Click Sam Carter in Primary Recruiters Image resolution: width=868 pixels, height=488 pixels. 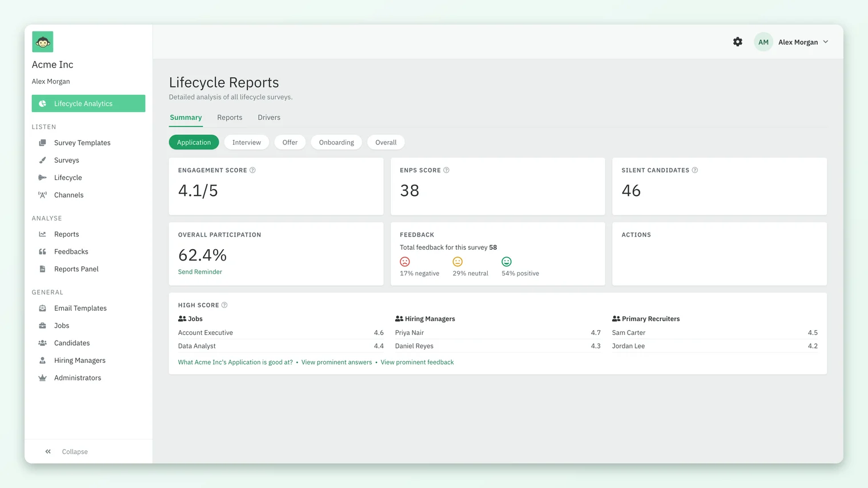coord(715,333)
